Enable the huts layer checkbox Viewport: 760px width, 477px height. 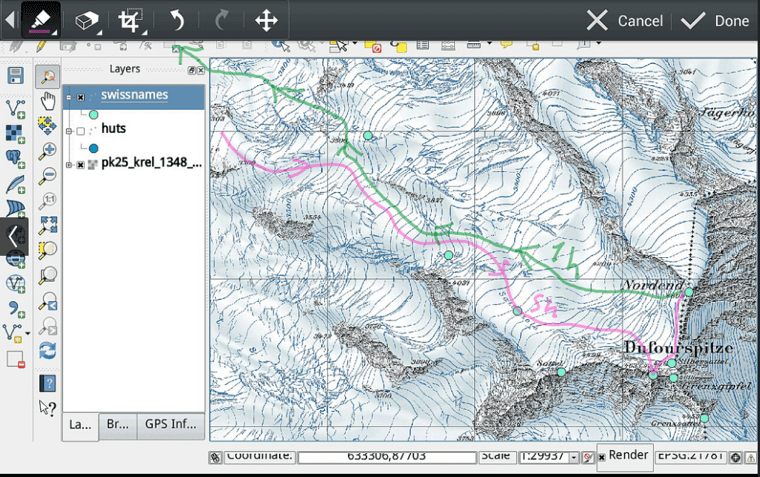pos(81,129)
